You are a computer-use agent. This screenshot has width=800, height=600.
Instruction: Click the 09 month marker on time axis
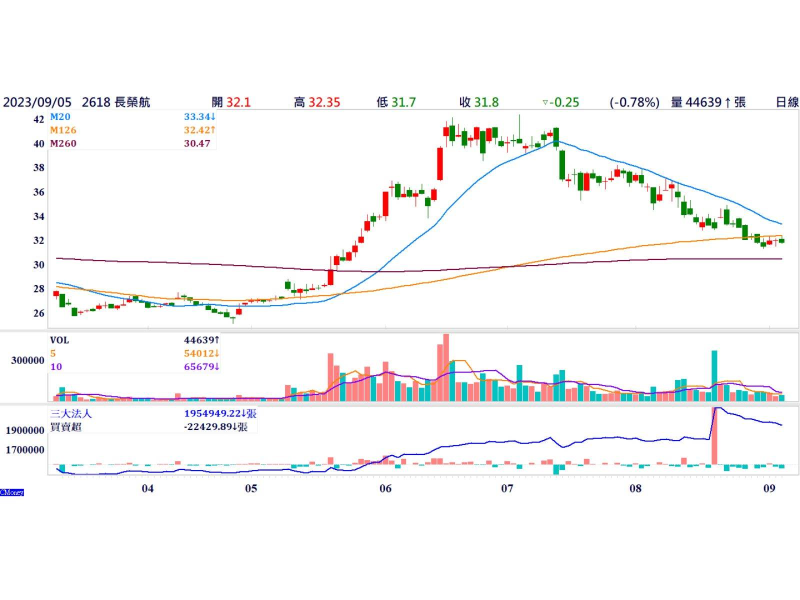[x=770, y=488]
